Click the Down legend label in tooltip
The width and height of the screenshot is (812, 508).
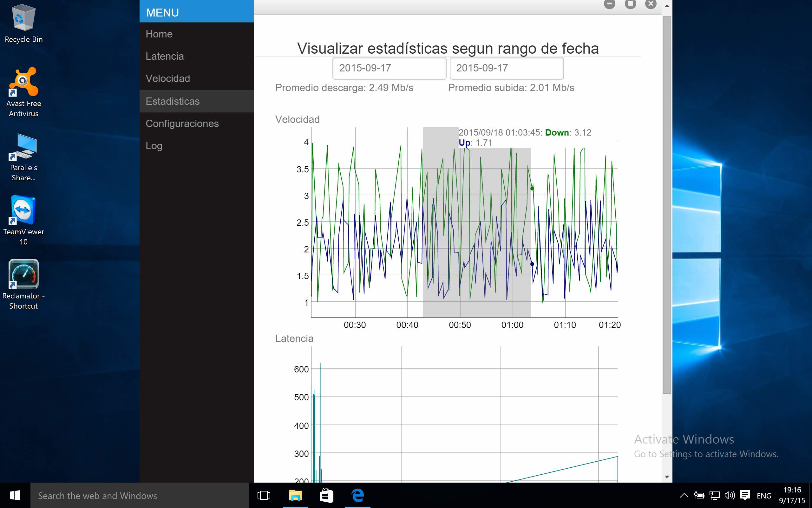[x=557, y=133]
